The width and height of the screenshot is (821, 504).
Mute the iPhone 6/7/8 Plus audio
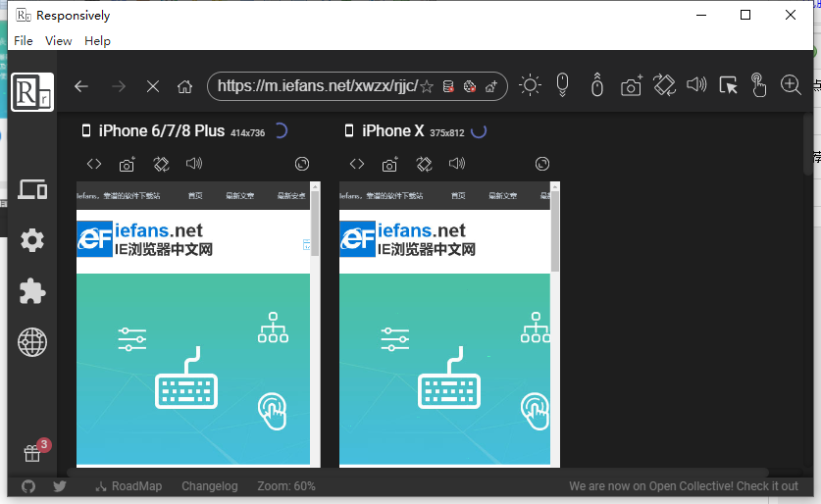(x=194, y=164)
